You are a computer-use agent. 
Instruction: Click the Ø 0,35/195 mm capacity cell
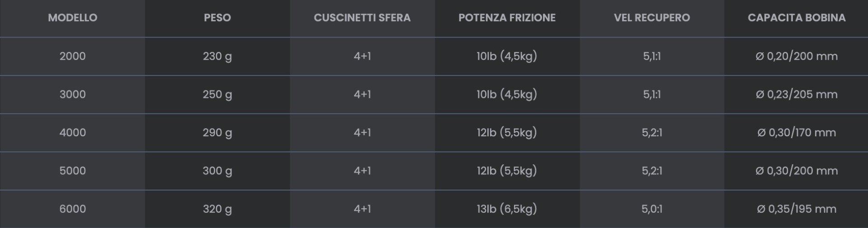pos(796,209)
